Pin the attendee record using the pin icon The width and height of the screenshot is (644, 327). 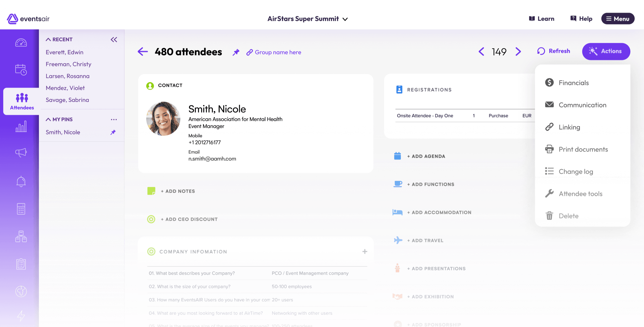pyautogui.click(x=236, y=52)
